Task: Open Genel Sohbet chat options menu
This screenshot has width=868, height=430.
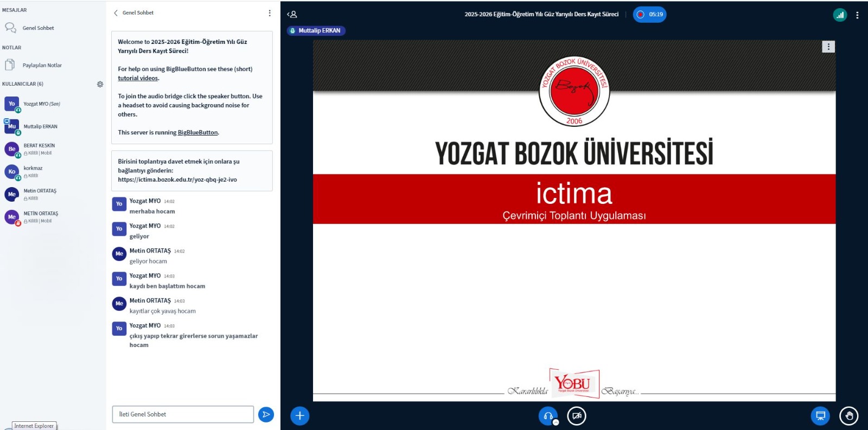Action: pyautogui.click(x=270, y=13)
